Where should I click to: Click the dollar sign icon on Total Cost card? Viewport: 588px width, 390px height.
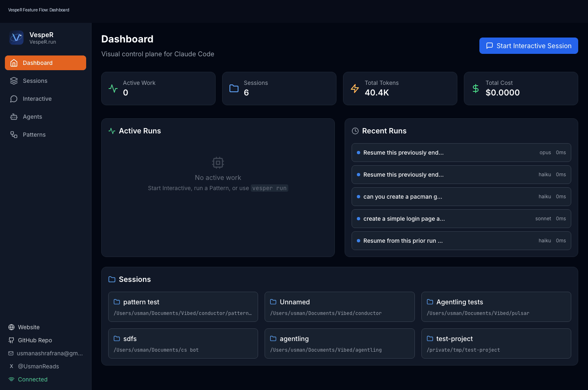pos(475,89)
